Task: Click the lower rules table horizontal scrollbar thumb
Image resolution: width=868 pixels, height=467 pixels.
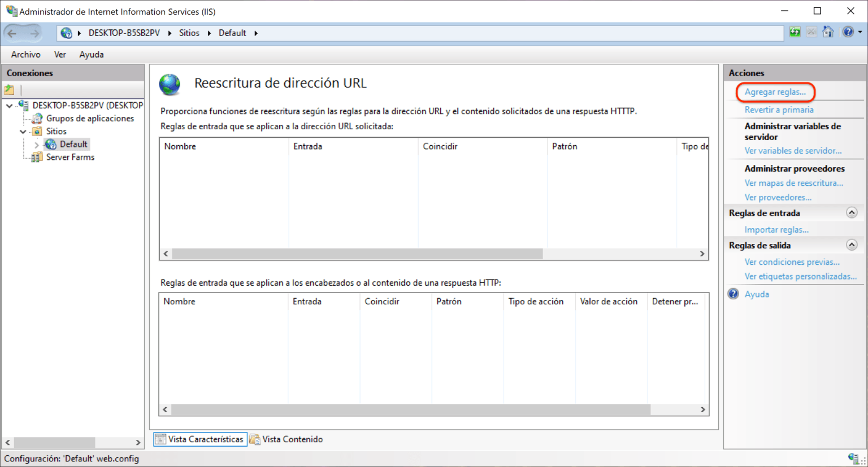Action: tap(411, 409)
